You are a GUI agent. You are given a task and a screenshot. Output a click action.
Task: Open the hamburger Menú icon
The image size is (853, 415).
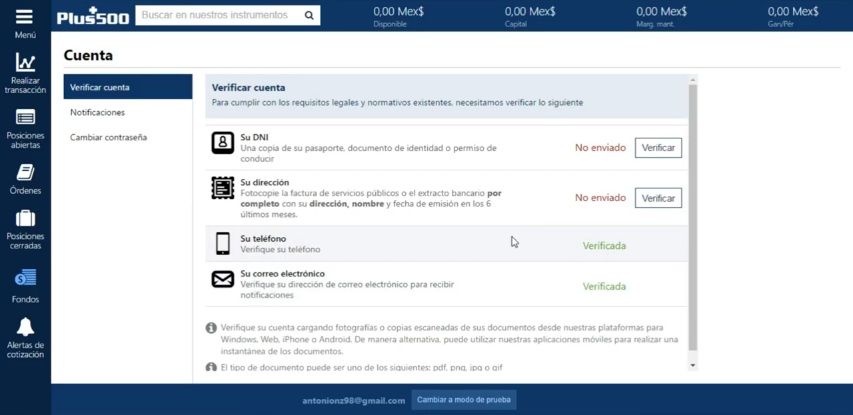click(25, 17)
